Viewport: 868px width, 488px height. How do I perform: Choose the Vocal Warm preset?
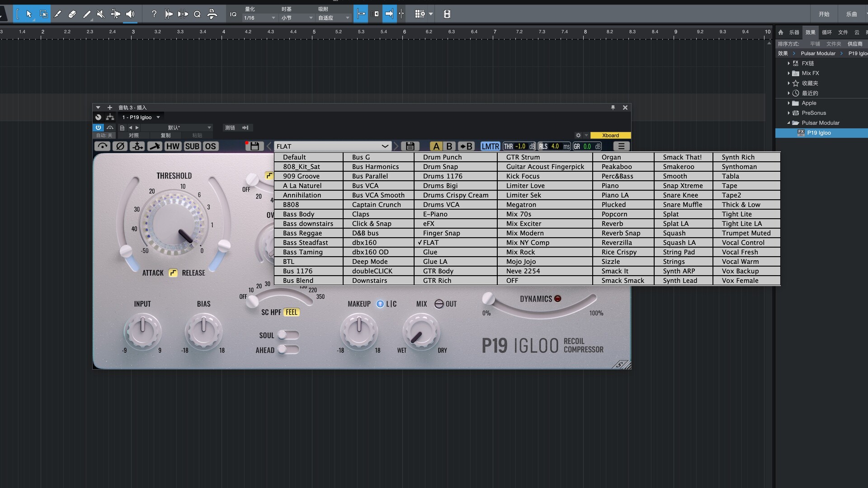pos(747,262)
